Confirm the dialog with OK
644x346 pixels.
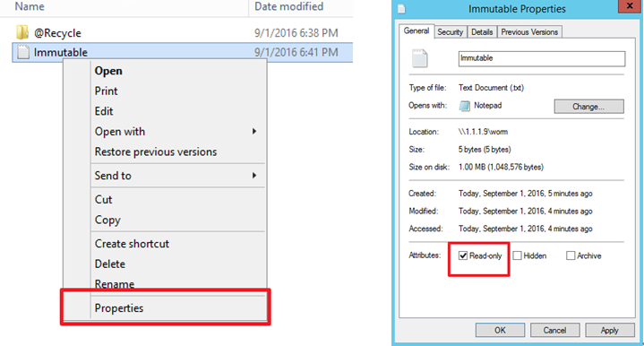pyautogui.click(x=500, y=330)
